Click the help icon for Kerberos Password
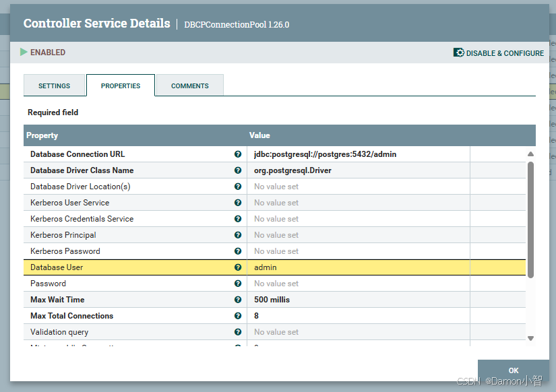This screenshot has width=556, height=392. click(x=238, y=251)
